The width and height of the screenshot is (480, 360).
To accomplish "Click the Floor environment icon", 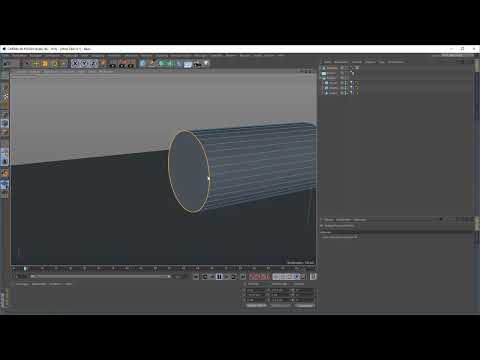I will 188,64.
